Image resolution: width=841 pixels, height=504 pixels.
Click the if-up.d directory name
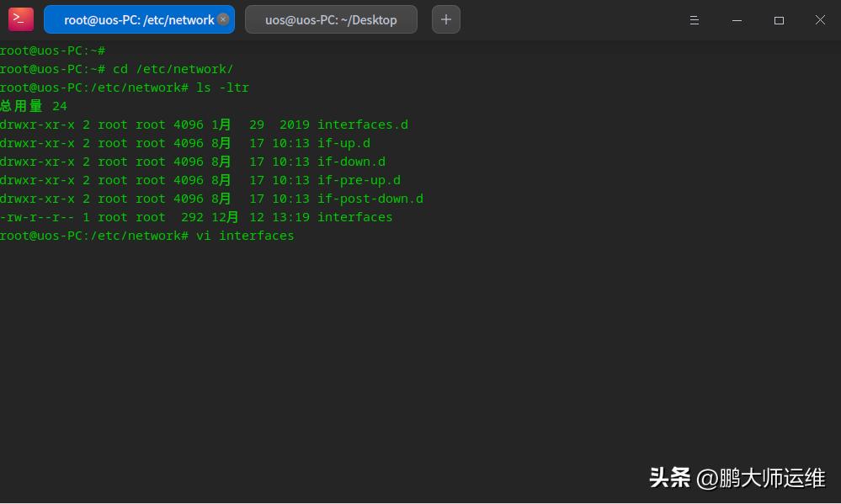click(x=343, y=143)
